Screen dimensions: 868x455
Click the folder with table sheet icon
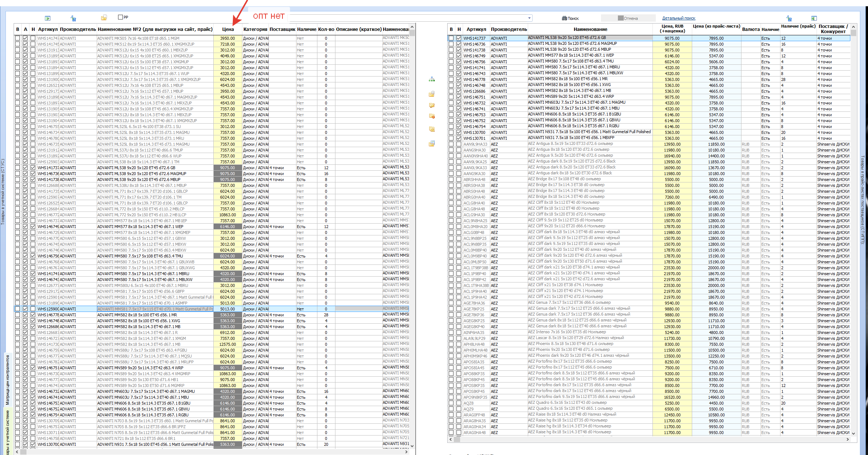(x=432, y=143)
